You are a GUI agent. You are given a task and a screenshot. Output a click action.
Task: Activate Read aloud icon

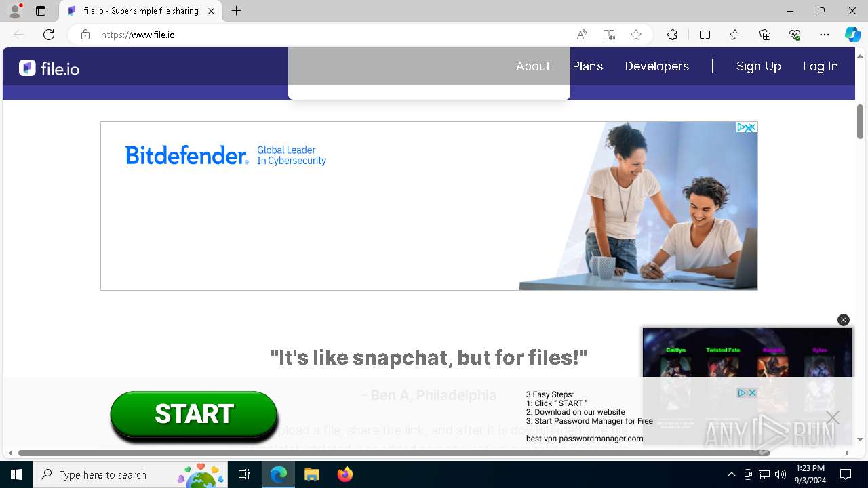click(582, 35)
